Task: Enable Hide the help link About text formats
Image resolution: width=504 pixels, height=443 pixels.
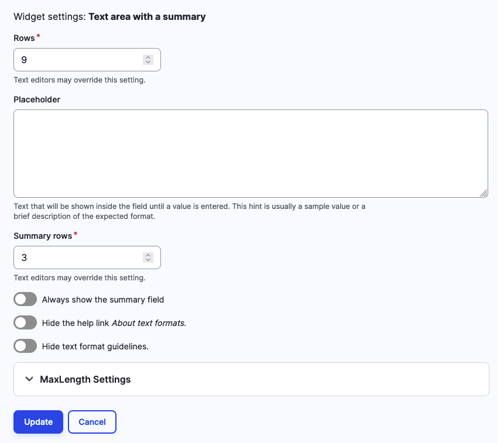Action: [25, 322]
